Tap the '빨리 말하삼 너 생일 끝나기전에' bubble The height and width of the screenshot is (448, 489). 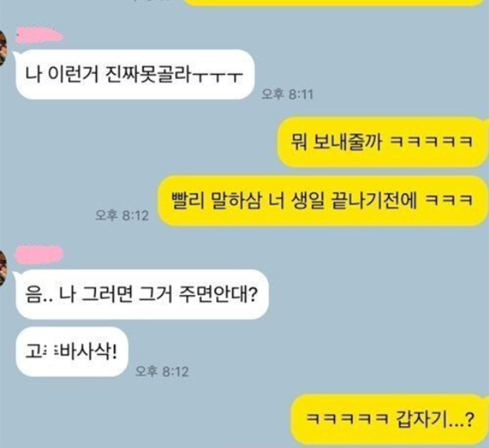point(324,200)
